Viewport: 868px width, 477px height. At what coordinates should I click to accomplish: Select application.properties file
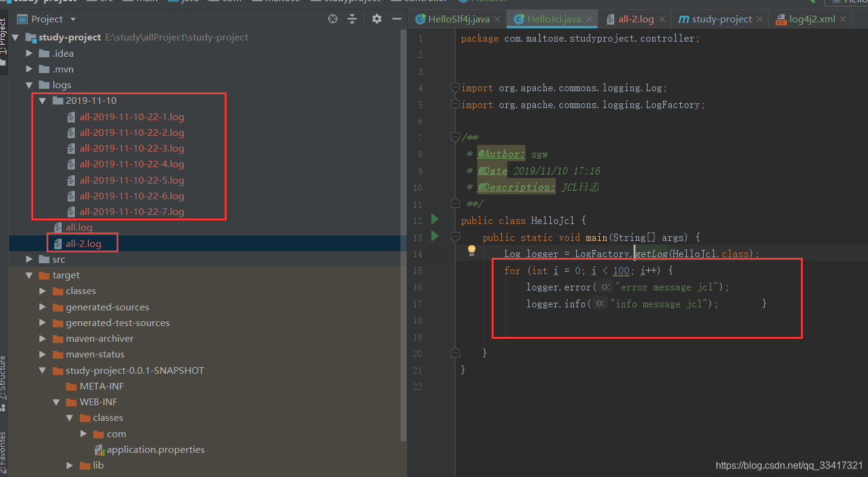tap(156, 449)
